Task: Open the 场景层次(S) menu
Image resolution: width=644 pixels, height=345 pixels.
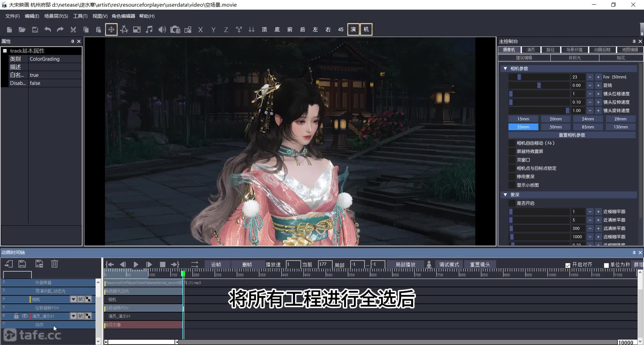Action: coord(56,16)
